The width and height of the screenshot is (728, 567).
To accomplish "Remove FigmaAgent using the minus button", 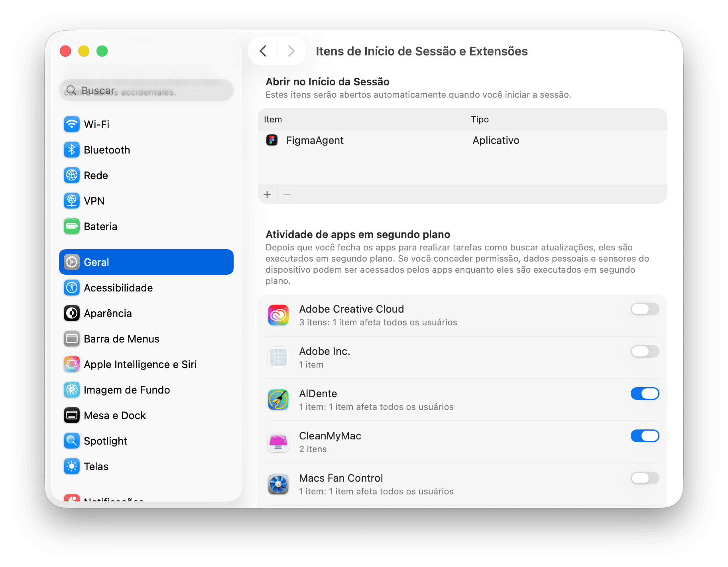I will tap(287, 194).
